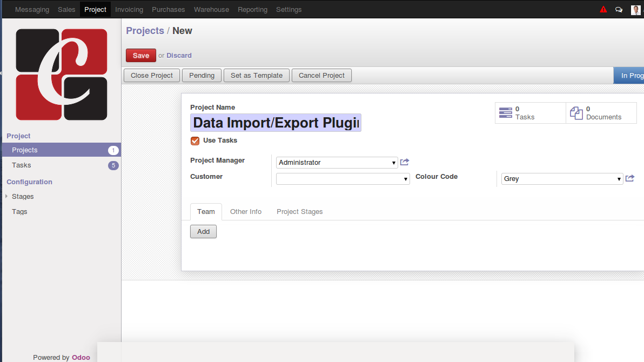Click the Cancel Project button

tap(321, 76)
